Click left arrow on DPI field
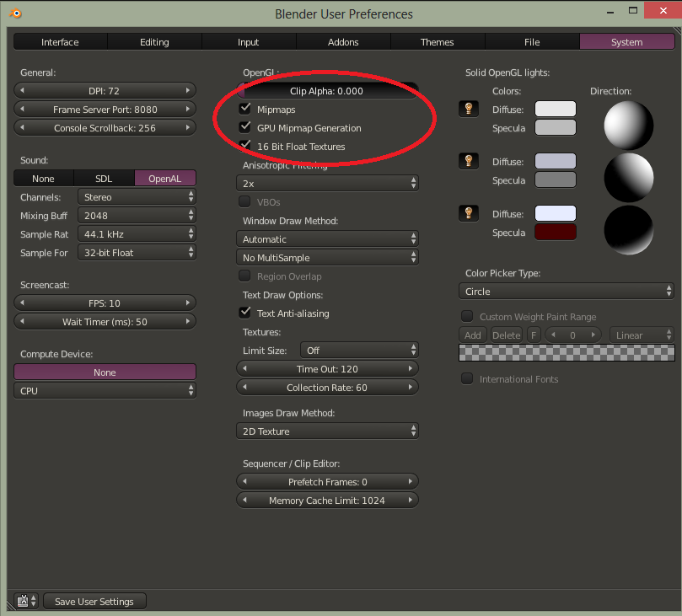This screenshot has width=682, height=616. click(x=22, y=90)
